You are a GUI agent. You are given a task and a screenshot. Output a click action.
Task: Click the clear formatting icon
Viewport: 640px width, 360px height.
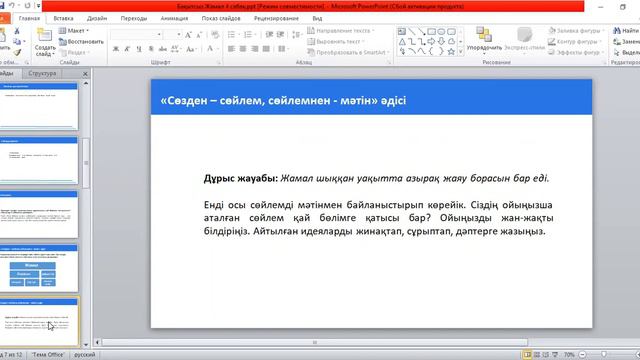pyautogui.click(x=215, y=35)
